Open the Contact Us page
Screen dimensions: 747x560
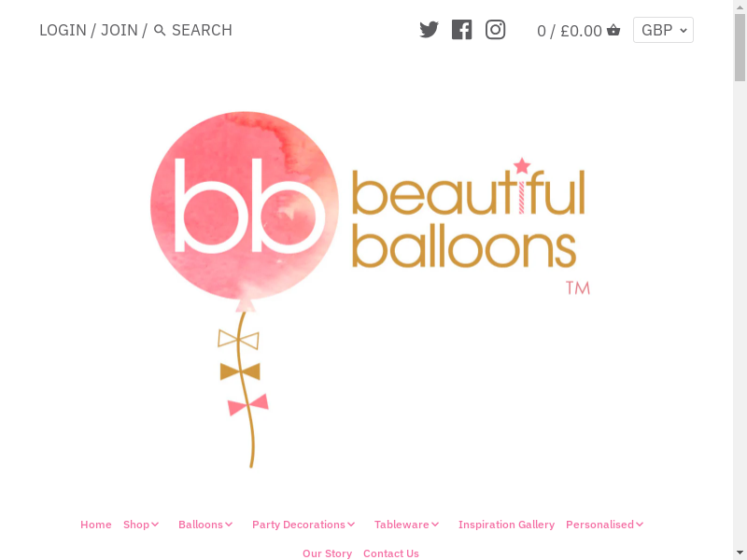pyautogui.click(x=391, y=553)
